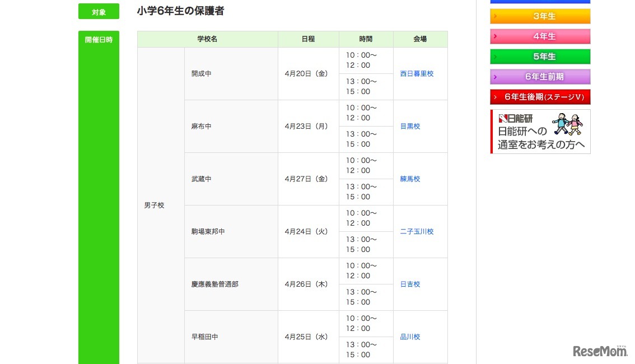The height and width of the screenshot is (364, 635).
Task: Click the purple chevron arrow on the 6年生前期 button
Action: pos(496,77)
